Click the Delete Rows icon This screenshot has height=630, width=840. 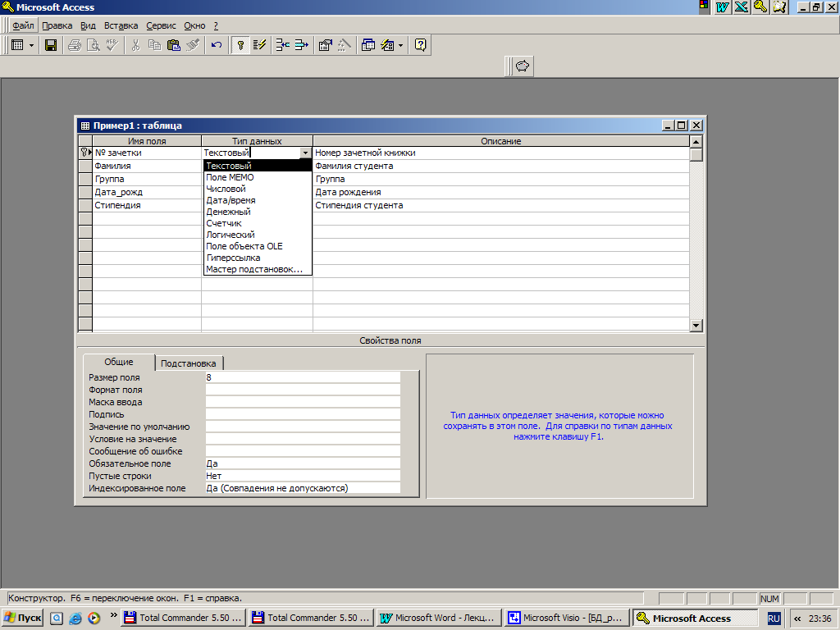(302, 46)
